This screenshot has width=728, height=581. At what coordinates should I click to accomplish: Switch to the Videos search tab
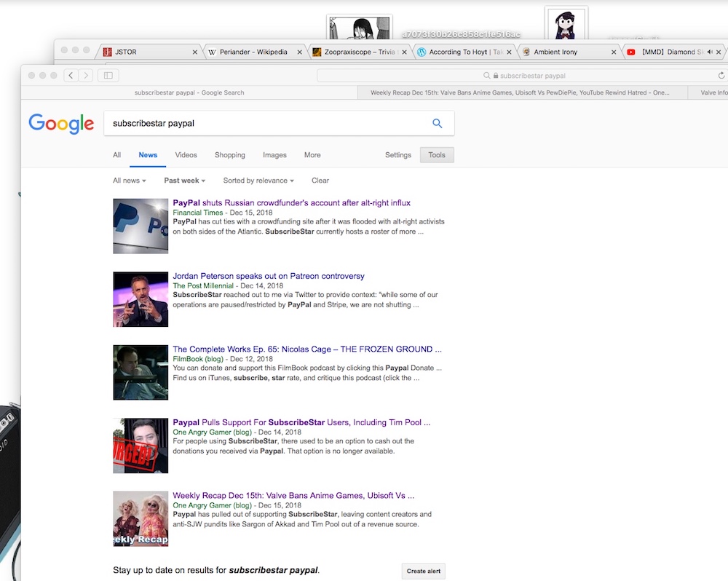coord(186,155)
